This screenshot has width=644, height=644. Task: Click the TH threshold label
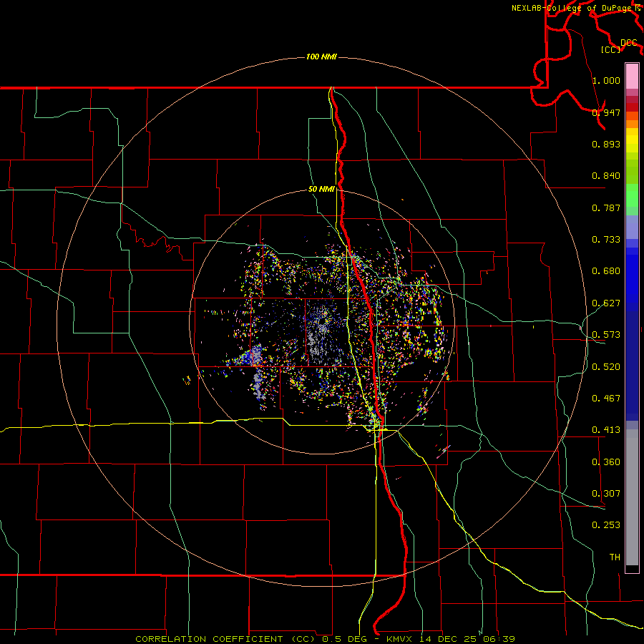click(615, 557)
